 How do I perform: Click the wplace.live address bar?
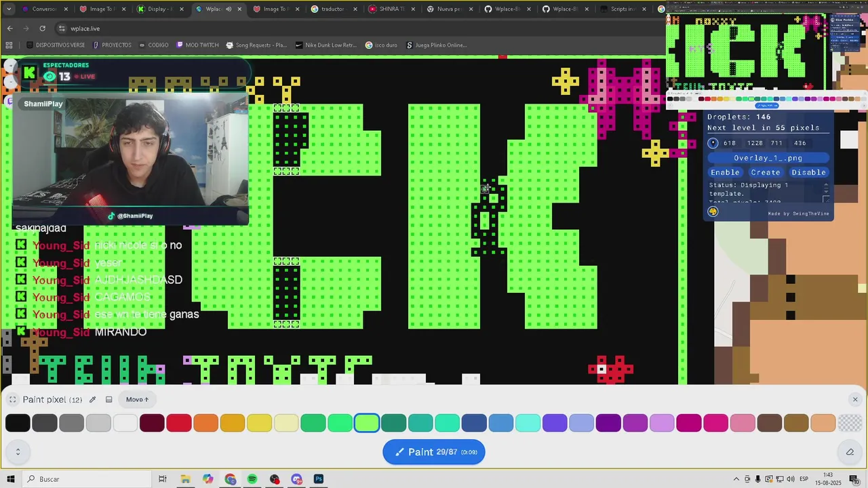click(359, 28)
